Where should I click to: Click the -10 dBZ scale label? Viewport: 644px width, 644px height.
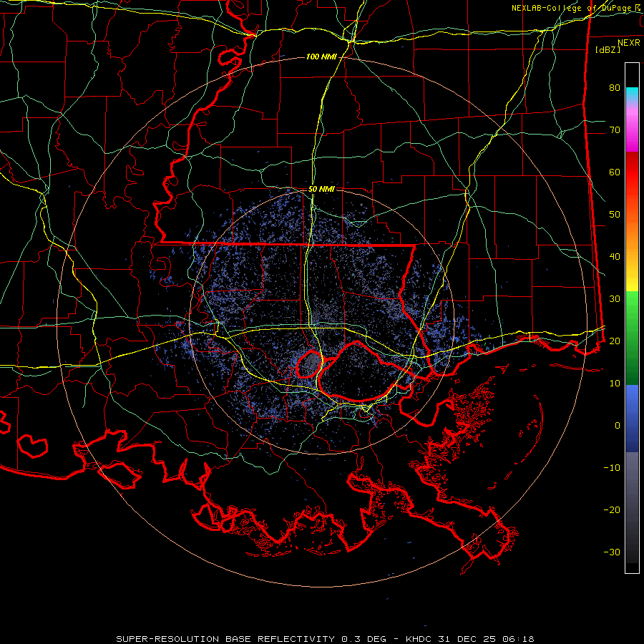[x=612, y=468]
